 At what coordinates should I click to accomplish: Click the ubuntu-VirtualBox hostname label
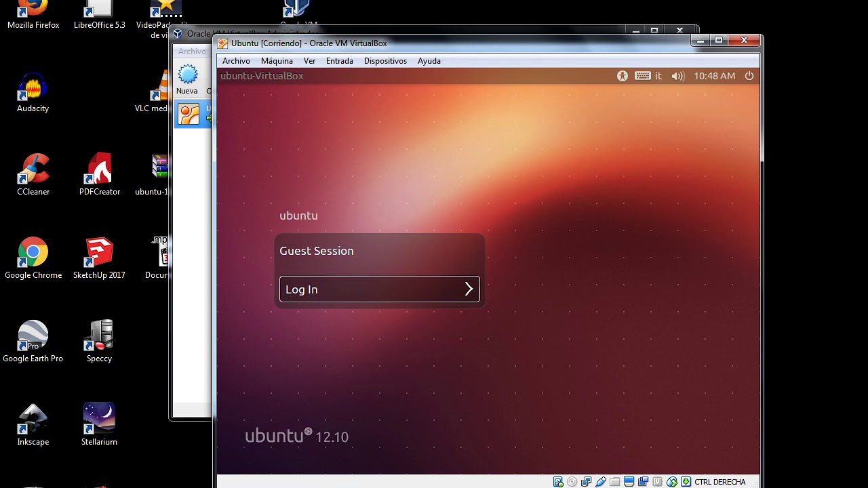[262, 76]
